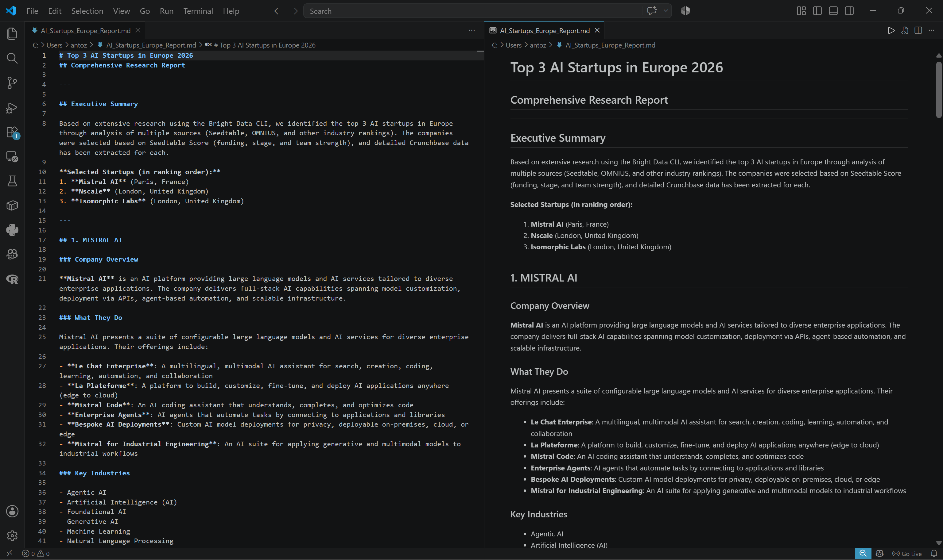
Task: Open the Extensions view with update badge
Action: click(12, 132)
